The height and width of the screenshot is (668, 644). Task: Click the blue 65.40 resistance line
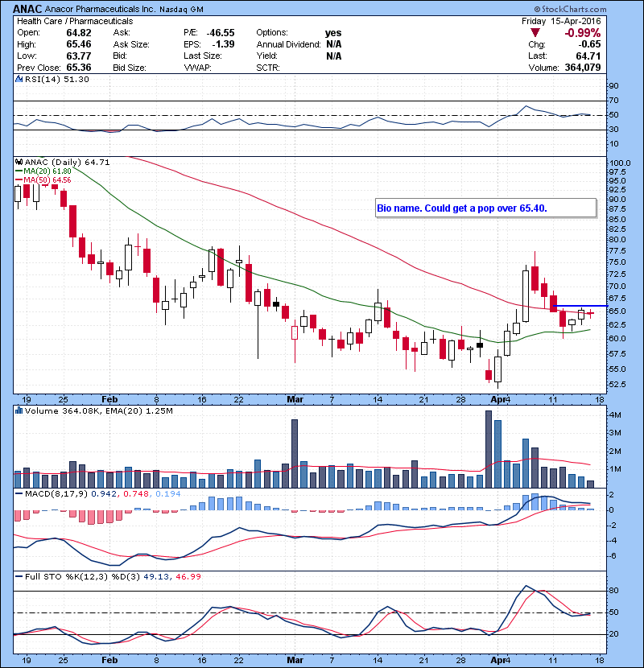[580, 306]
